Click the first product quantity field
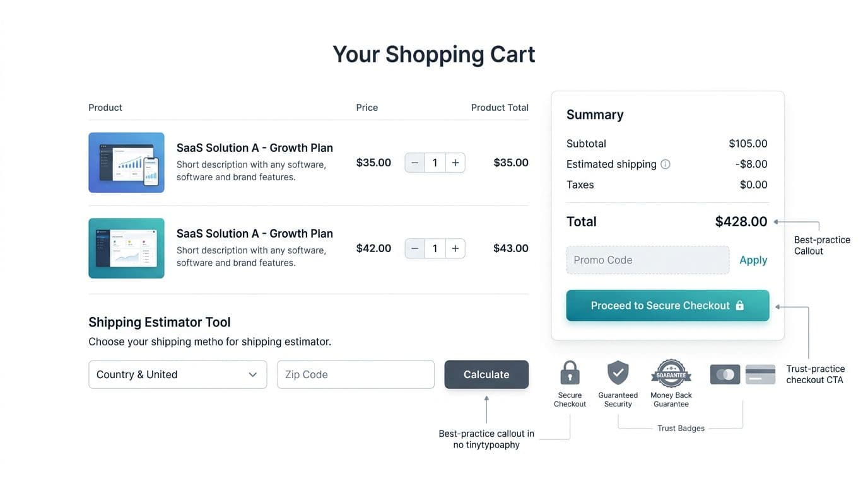 [x=435, y=163]
